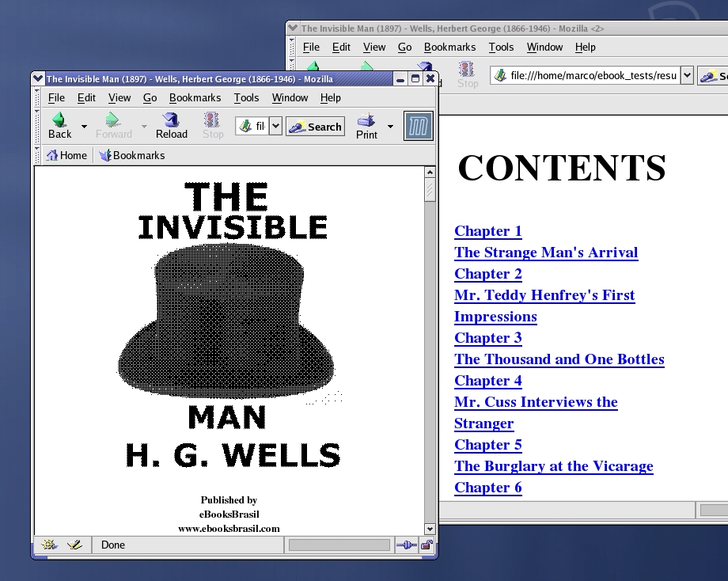The width and height of the screenshot is (728, 581).
Task: Expand the Back button history dropdown arrow
Action: [84, 126]
